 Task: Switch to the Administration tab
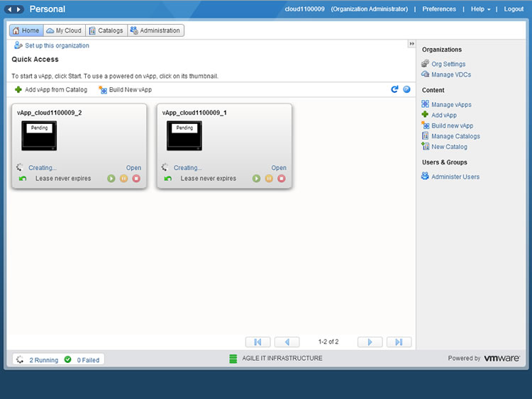point(156,30)
